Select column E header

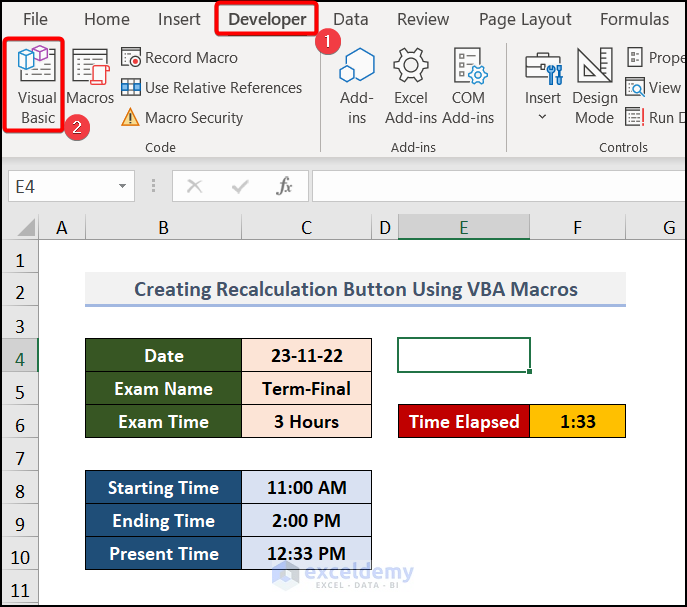(x=464, y=227)
